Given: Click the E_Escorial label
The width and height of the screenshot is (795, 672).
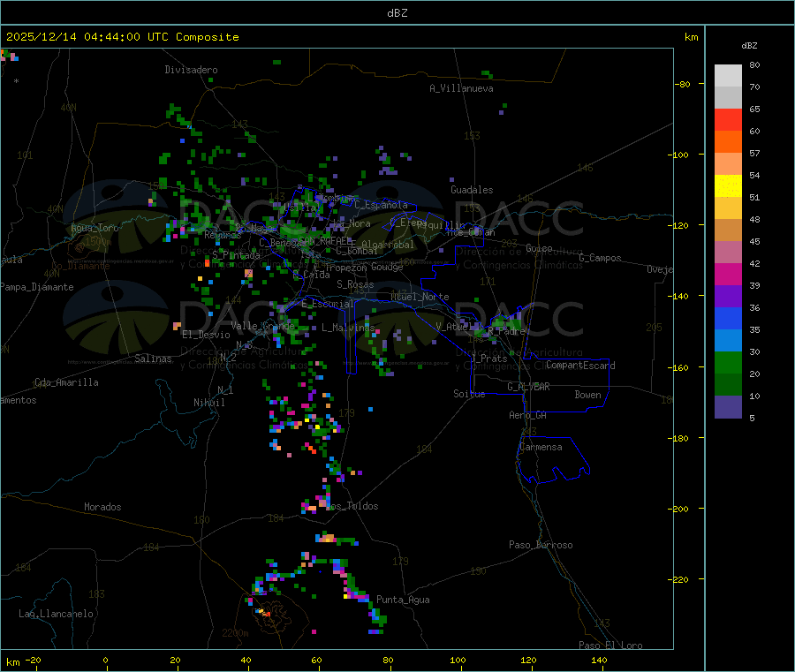Looking at the screenshot, I should pos(328,304).
